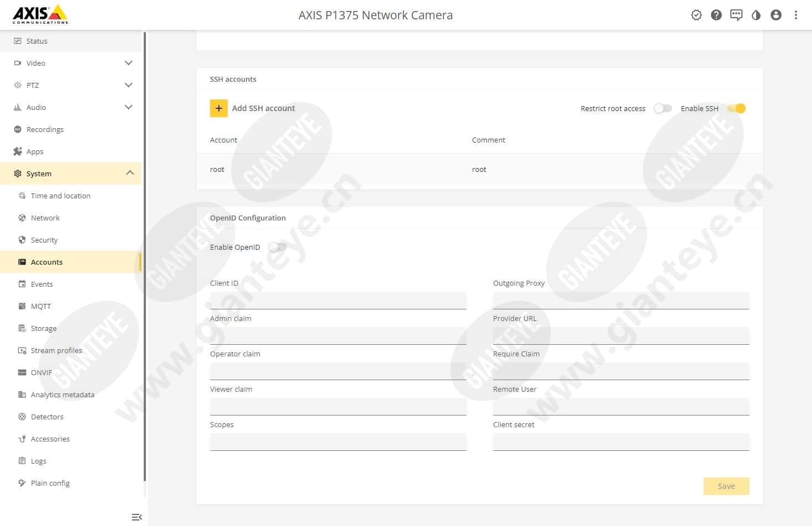Open the user account icon in header
The width and height of the screenshot is (812, 526).
(x=776, y=15)
